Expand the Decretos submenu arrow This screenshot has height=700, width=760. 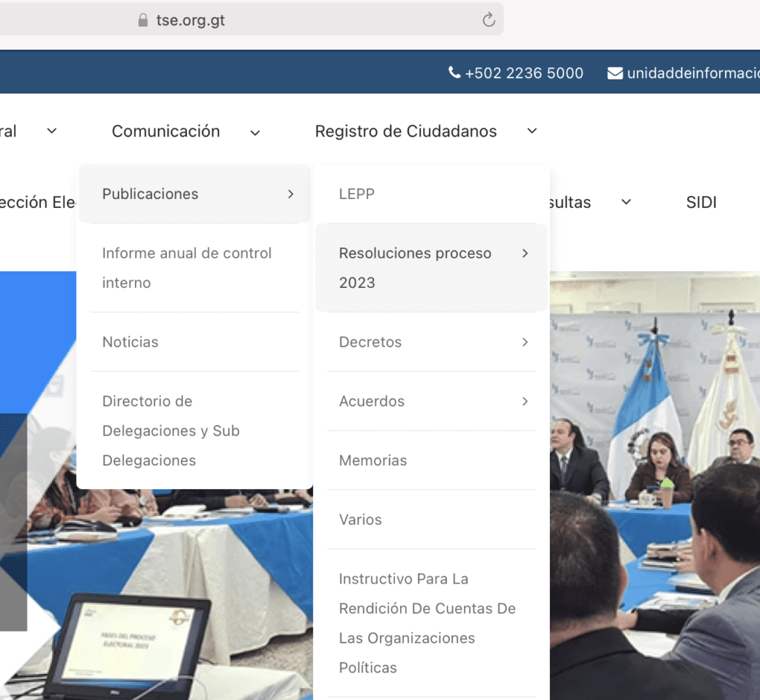(x=525, y=342)
